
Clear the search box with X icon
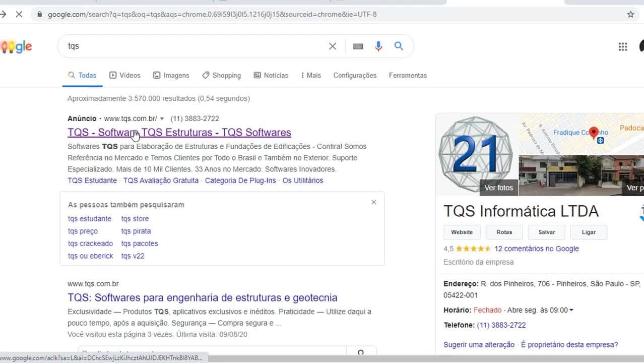tap(333, 46)
